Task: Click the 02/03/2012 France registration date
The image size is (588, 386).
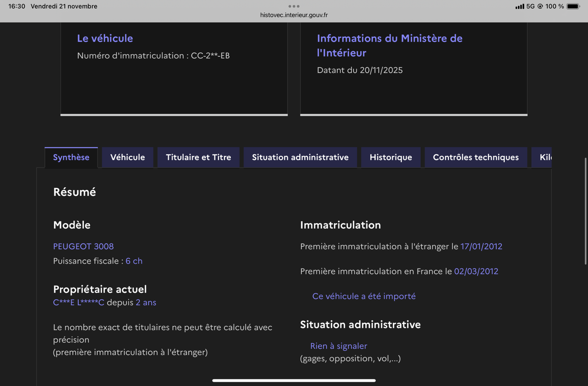Action: tap(476, 271)
